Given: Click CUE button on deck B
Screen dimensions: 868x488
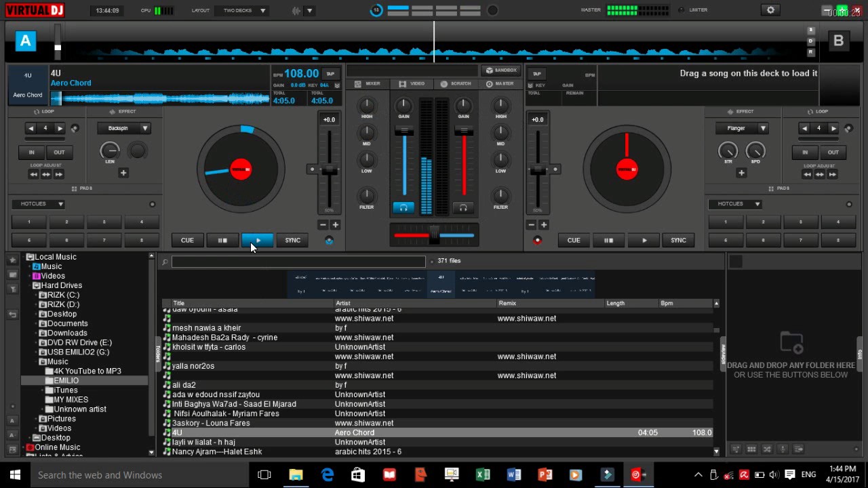Looking at the screenshot, I should tap(574, 240).
